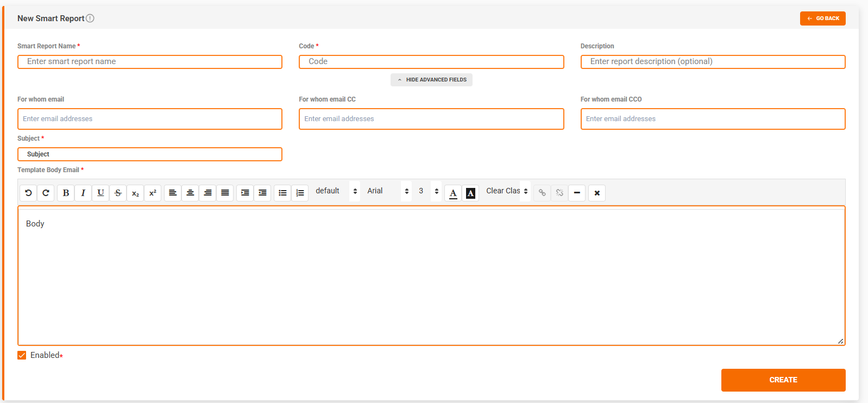Expand the Clear Class dropdown
This screenshot has height=403, width=868.
507,191
